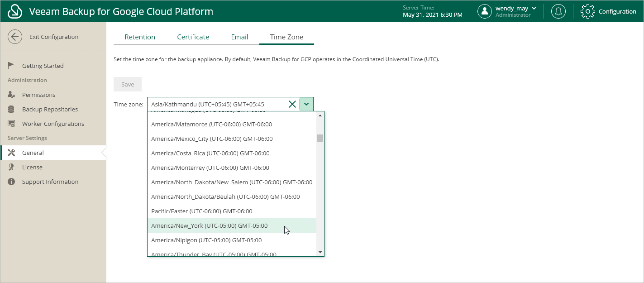
Task: Click the General wrench tools icon
Action: click(12, 153)
